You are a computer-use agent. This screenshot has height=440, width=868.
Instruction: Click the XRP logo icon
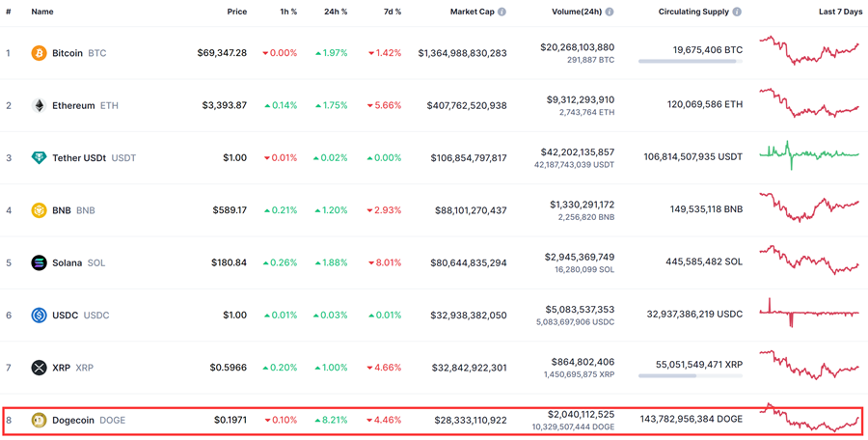pyautogui.click(x=39, y=368)
